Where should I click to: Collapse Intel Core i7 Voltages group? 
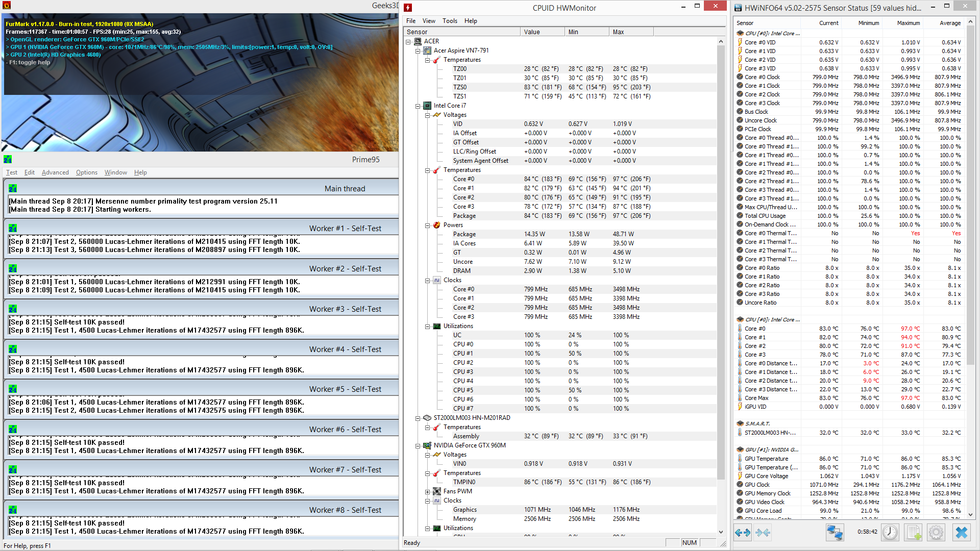coord(427,115)
